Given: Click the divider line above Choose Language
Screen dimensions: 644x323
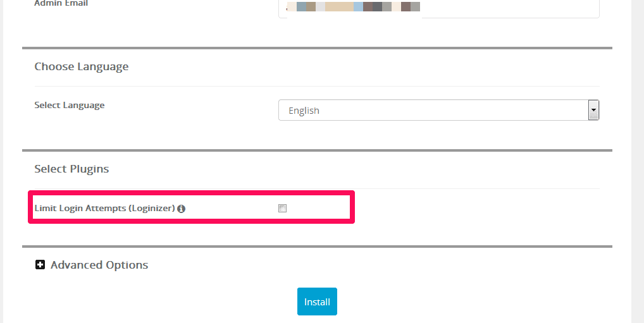Looking at the screenshot, I should pyautogui.click(x=317, y=48).
